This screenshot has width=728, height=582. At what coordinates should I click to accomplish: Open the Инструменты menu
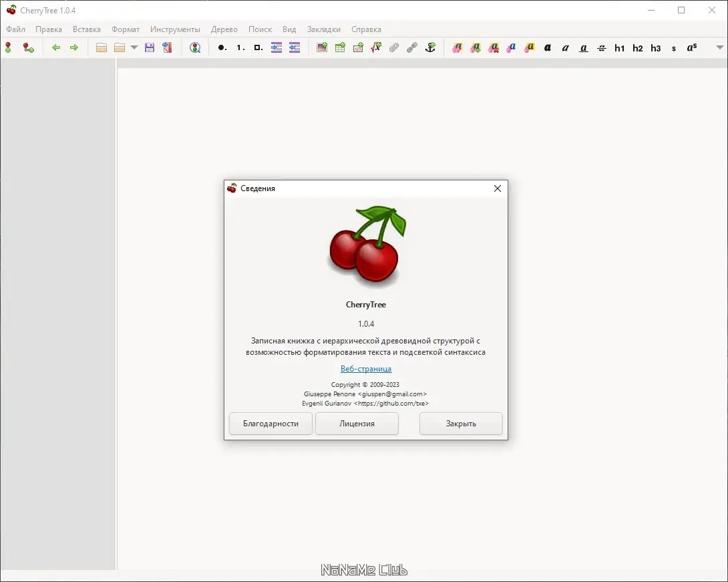175,29
